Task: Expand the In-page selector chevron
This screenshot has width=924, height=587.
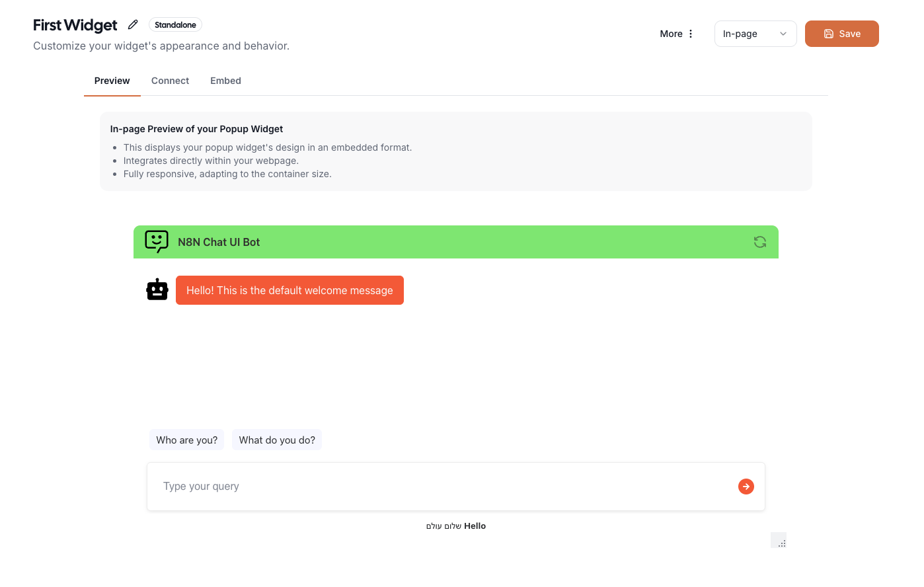Action: coord(784,33)
